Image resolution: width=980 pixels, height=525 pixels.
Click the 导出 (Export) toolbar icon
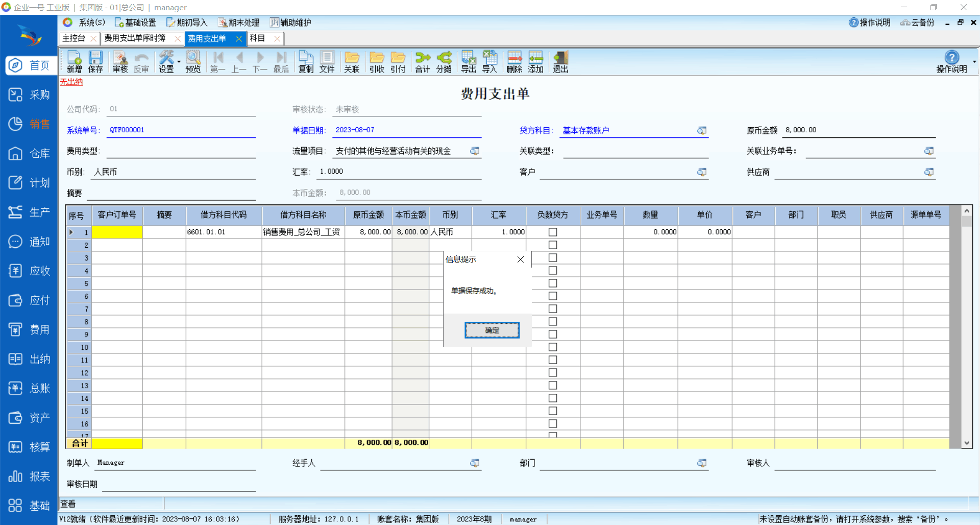tap(468, 62)
